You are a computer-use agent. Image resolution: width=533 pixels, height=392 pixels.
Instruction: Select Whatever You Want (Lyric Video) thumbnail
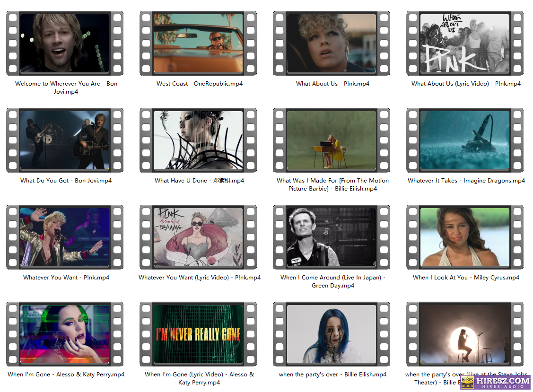click(x=198, y=237)
